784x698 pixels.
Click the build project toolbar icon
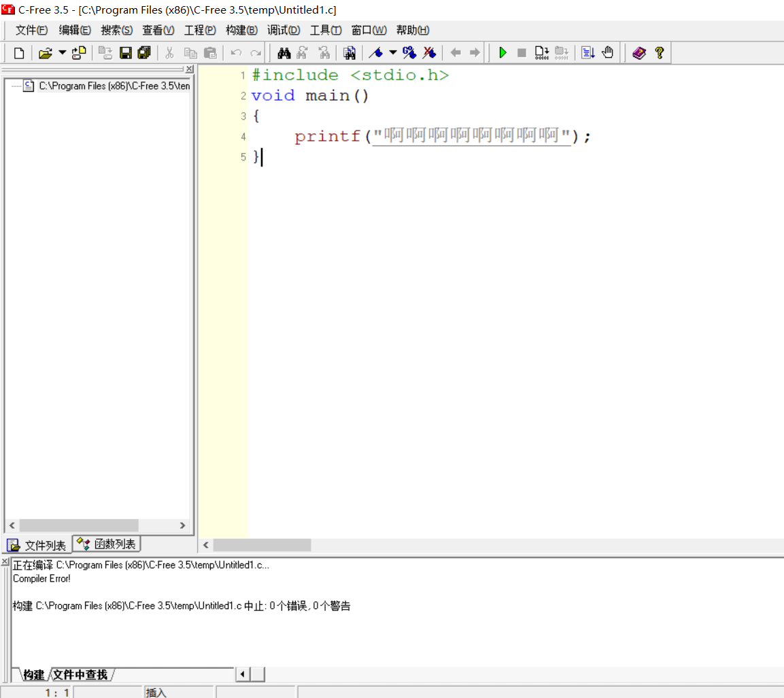click(562, 53)
